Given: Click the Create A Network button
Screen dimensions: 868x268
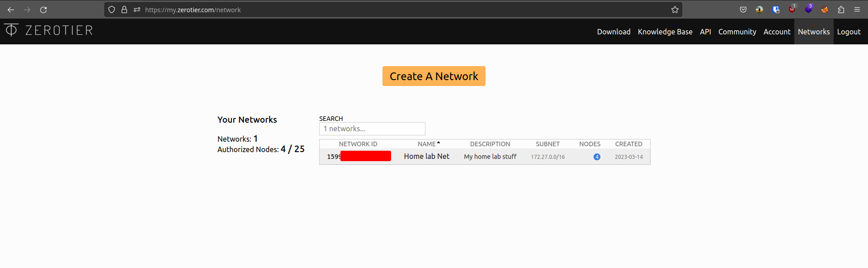Looking at the screenshot, I should click(434, 76).
